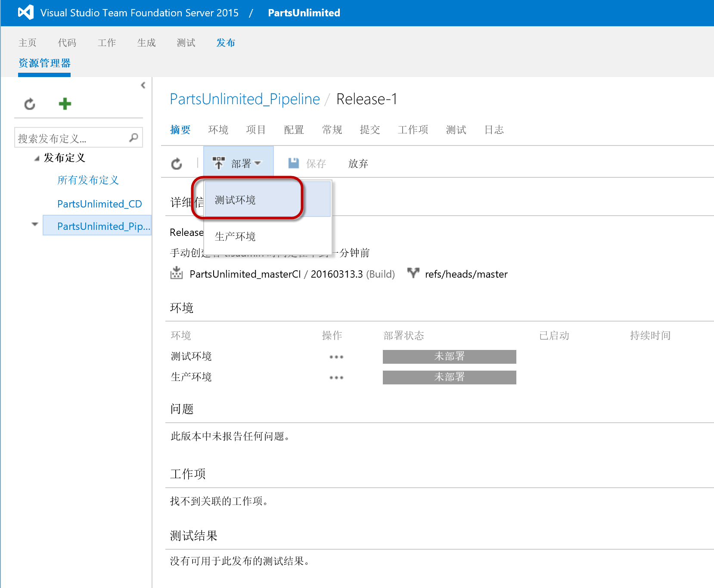Image resolution: width=714 pixels, height=588 pixels.
Task: Open actions ellipsis for 测试环境 row
Action: point(336,357)
